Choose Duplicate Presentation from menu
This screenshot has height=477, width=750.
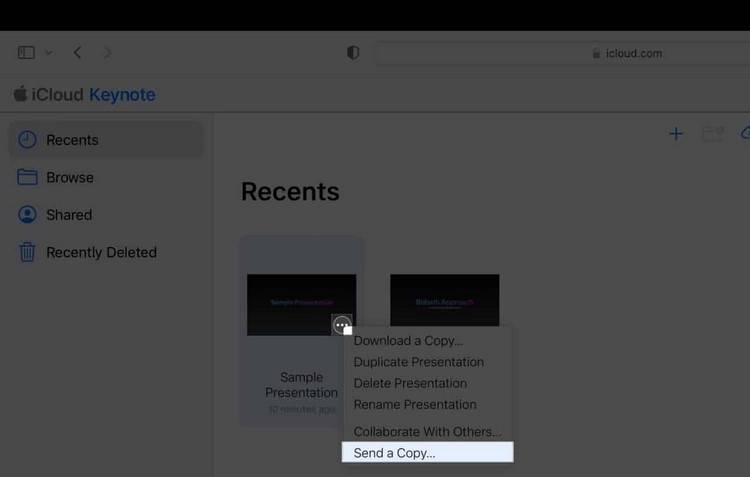(428, 362)
